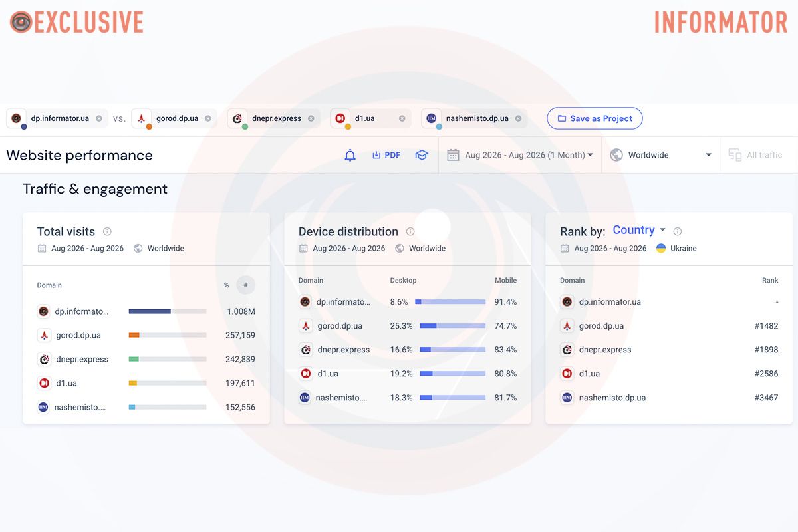Click dp.informator.ua in Rank by panel
The height and width of the screenshot is (532, 798).
(610, 302)
